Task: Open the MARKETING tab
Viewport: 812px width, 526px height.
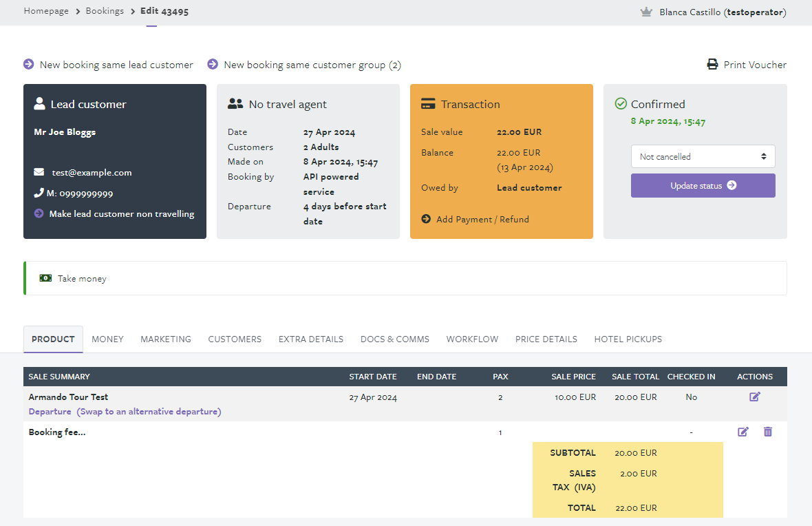Action: click(x=166, y=339)
